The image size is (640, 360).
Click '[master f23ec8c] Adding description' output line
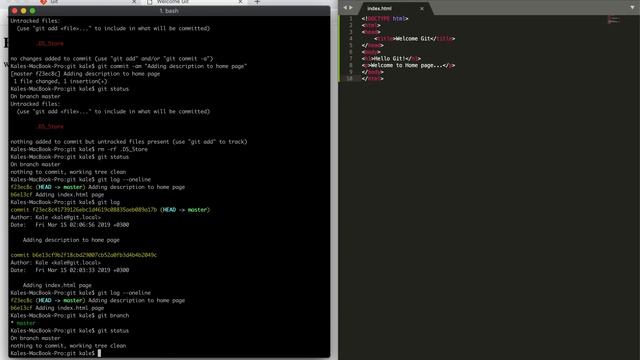tap(85, 73)
